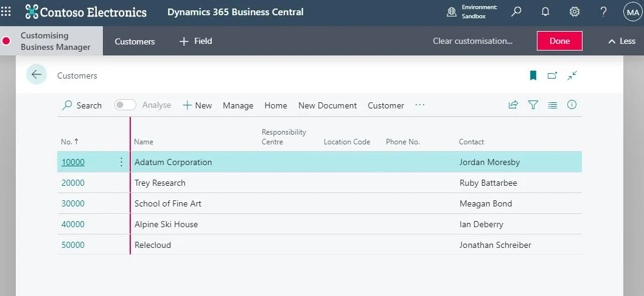Open the notifications bell
644x296 pixels.
(545, 12)
